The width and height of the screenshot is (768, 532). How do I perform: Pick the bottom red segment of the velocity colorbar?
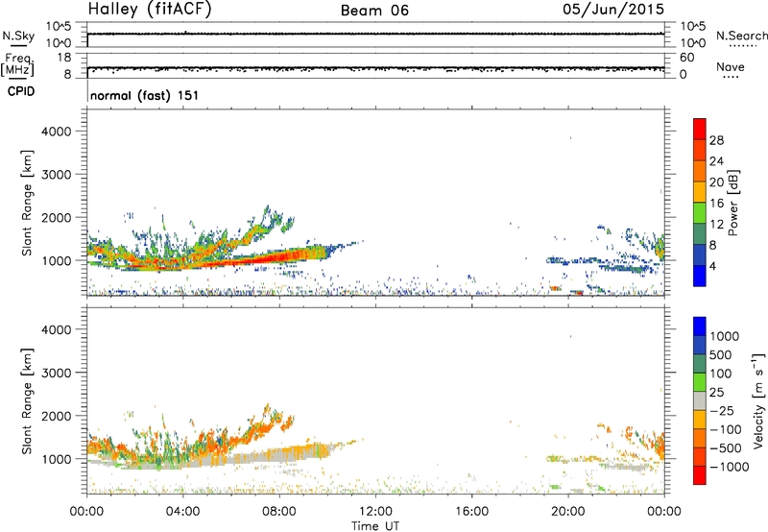[700, 475]
